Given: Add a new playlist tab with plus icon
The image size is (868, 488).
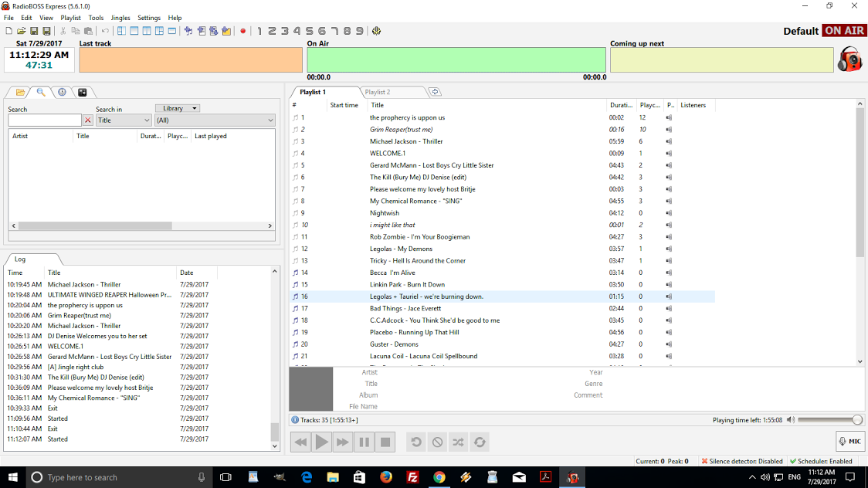Looking at the screenshot, I should click(435, 92).
